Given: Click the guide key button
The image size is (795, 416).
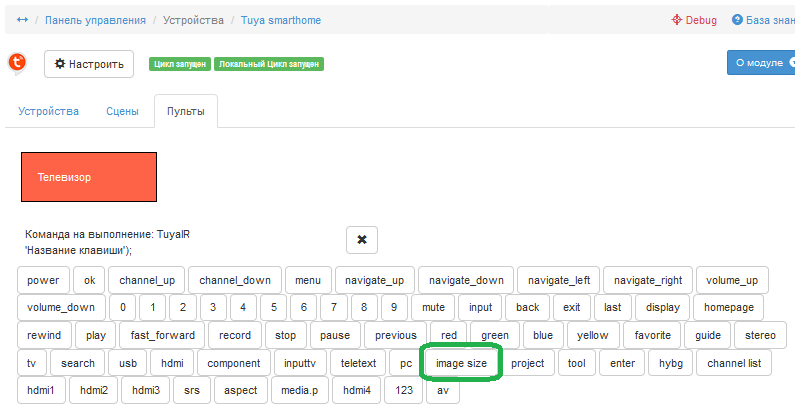Looking at the screenshot, I should [708, 335].
